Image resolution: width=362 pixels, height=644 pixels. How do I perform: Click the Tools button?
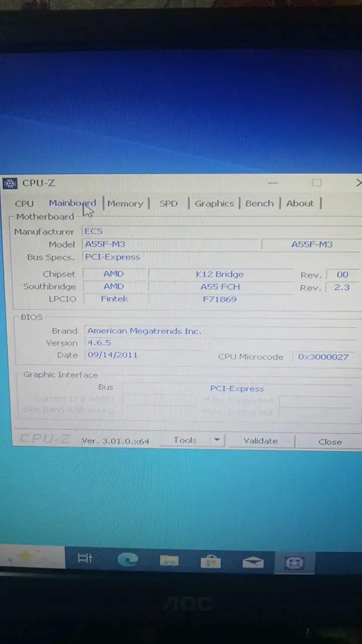[185, 440]
